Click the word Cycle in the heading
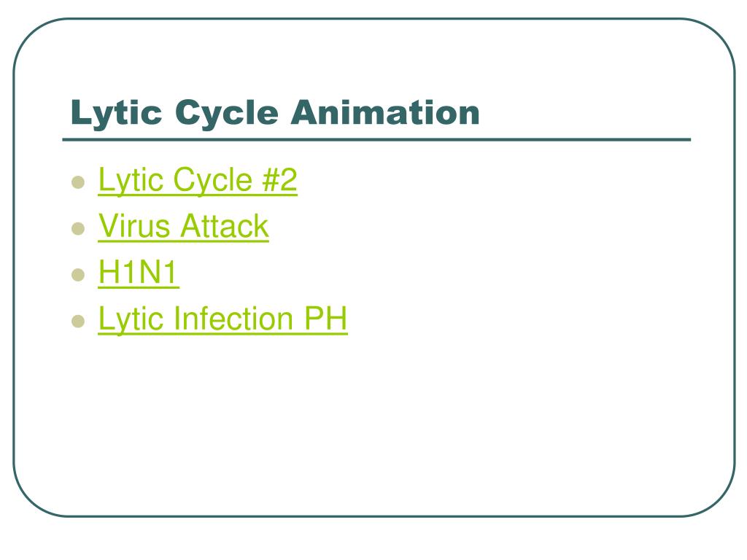This screenshot has width=747, height=560. [226, 114]
